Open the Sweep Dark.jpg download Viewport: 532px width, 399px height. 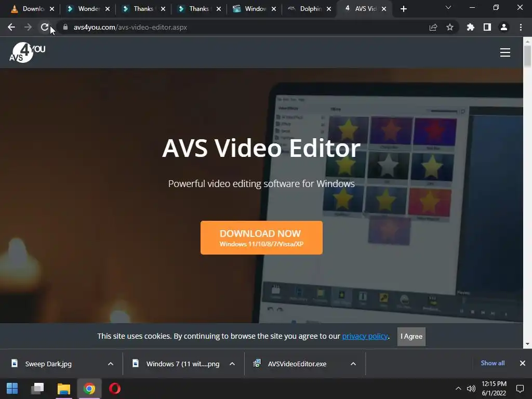48,364
